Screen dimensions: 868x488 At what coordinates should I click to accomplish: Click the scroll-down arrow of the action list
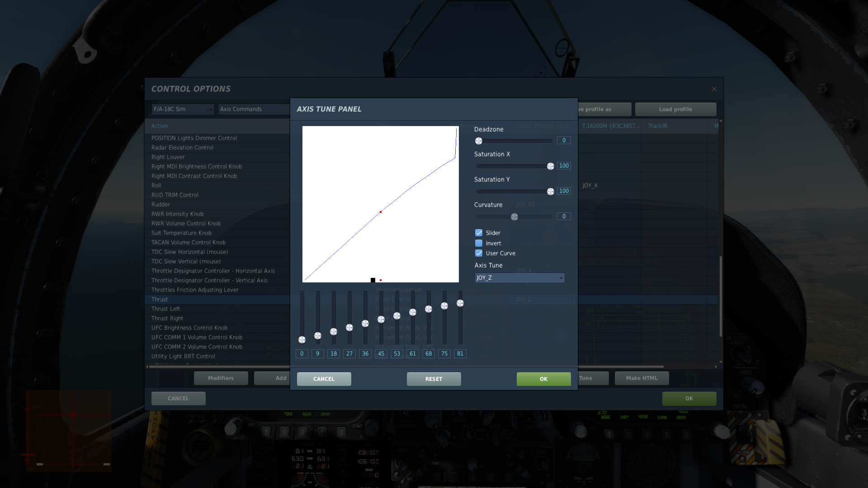(x=721, y=362)
